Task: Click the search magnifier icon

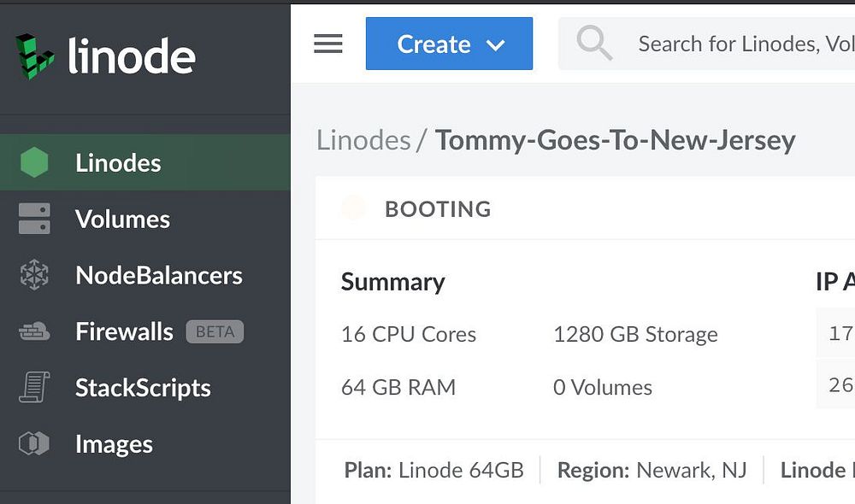Action: coord(593,43)
